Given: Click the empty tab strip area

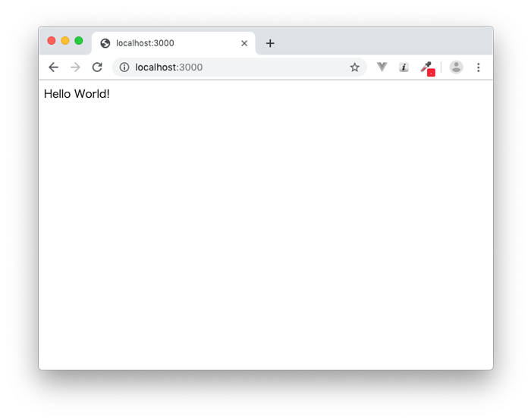Looking at the screenshot, I should (382, 41).
